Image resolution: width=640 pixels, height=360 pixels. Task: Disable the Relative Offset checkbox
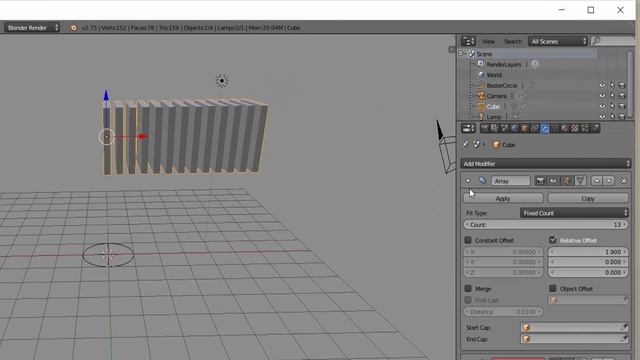553,240
